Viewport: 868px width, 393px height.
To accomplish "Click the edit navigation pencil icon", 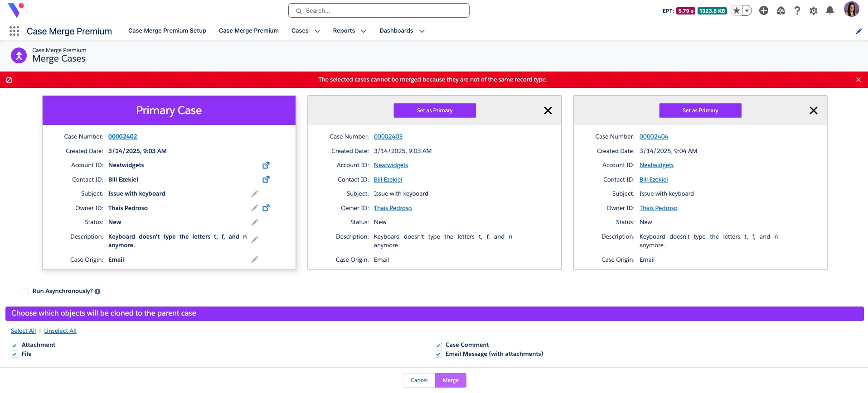I will 858,31.
